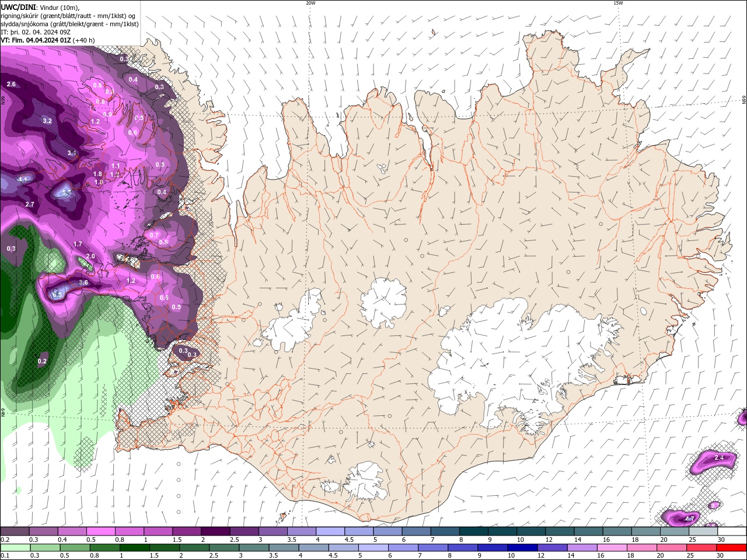This screenshot has height=560, width=747.
Task: Click the 4.7 value in the southeast corner
Action: pos(689,519)
